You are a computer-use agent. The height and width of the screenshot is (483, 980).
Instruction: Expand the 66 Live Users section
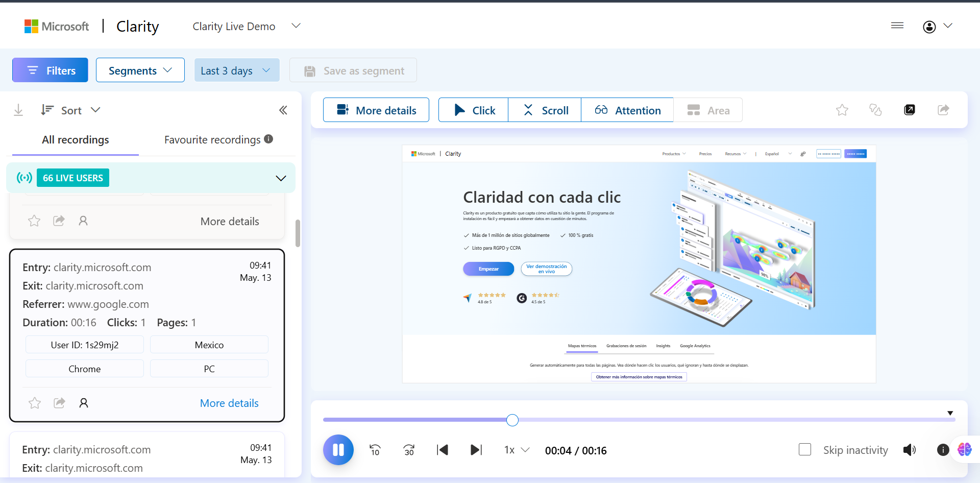tap(281, 178)
